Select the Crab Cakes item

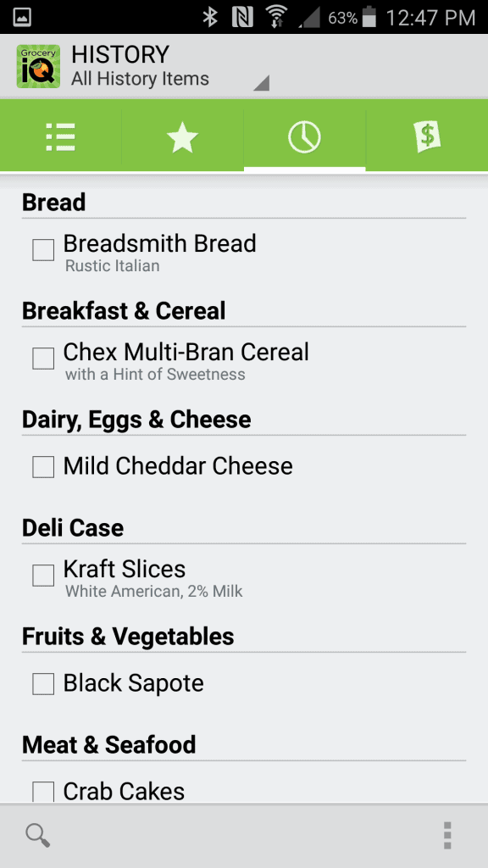pyautogui.click(x=244, y=791)
